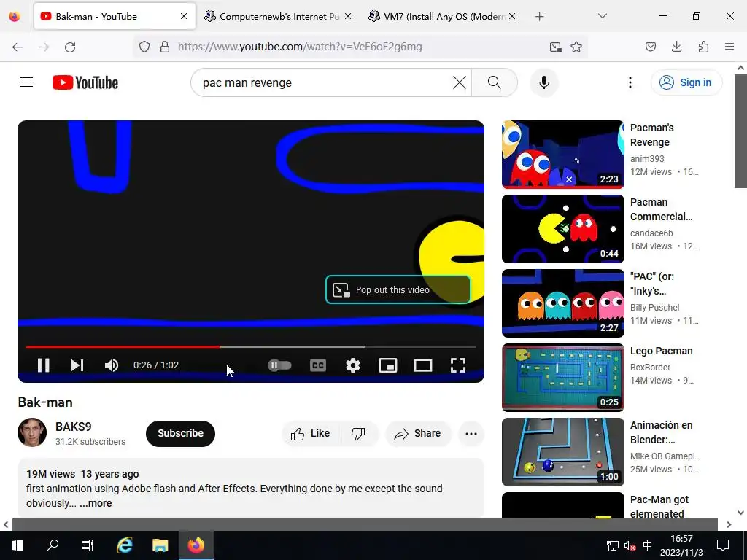Open the Lego Pacman video title
Image resolution: width=747 pixels, height=560 pixels.
(661, 351)
